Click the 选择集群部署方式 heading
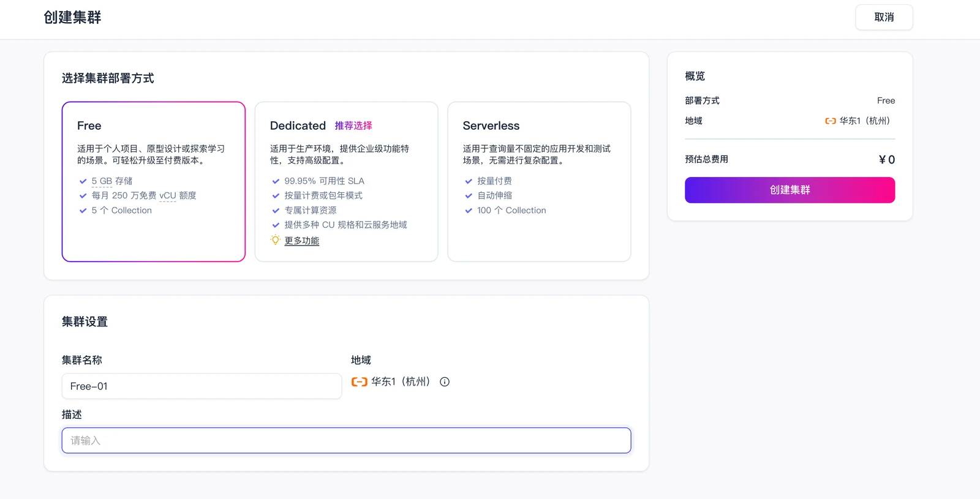The image size is (980, 499). [x=108, y=78]
